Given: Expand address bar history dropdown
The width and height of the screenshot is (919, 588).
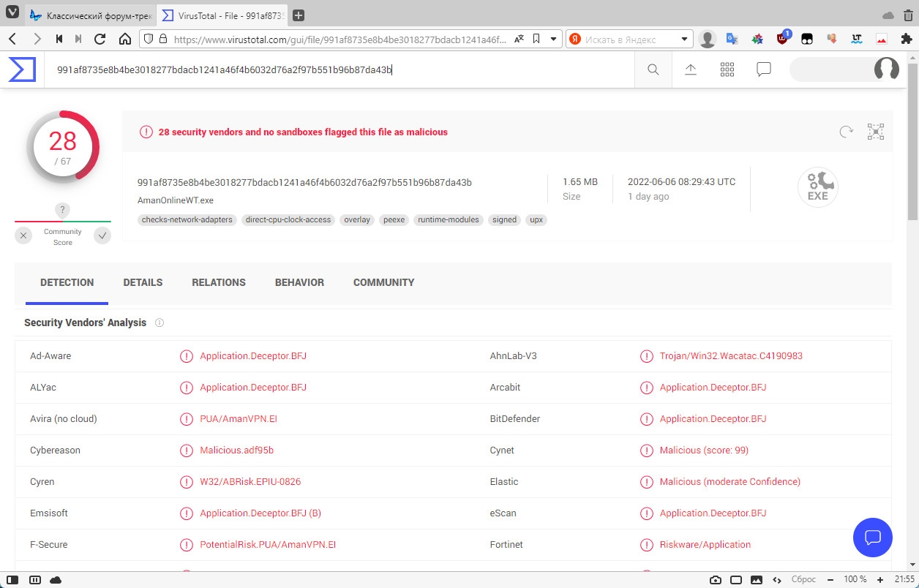Looking at the screenshot, I should pos(553,39).
